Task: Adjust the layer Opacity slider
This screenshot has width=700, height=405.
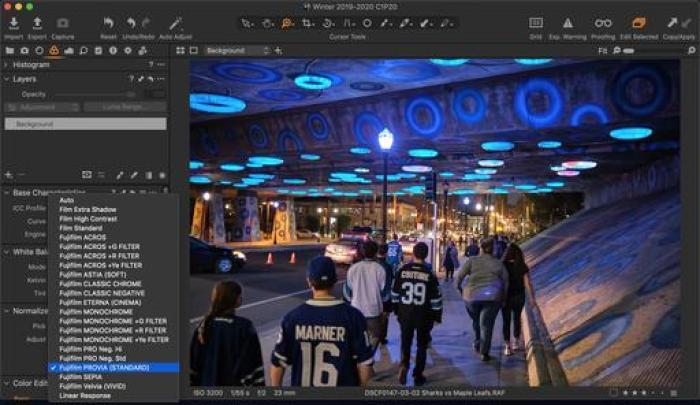Action: (x=94, y=95)
